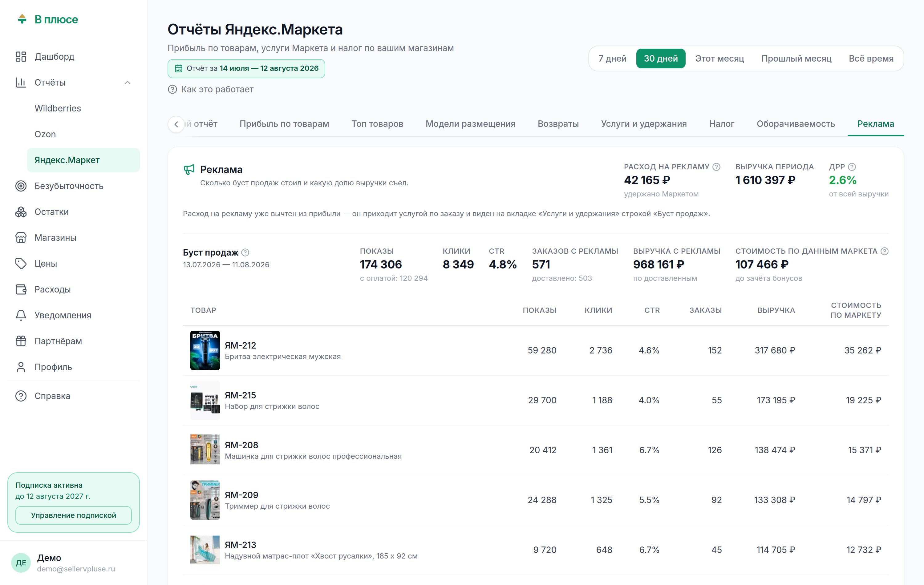
Task: Open the ЯМ-209 trimmer thumbnail
Action: (205, 500)
